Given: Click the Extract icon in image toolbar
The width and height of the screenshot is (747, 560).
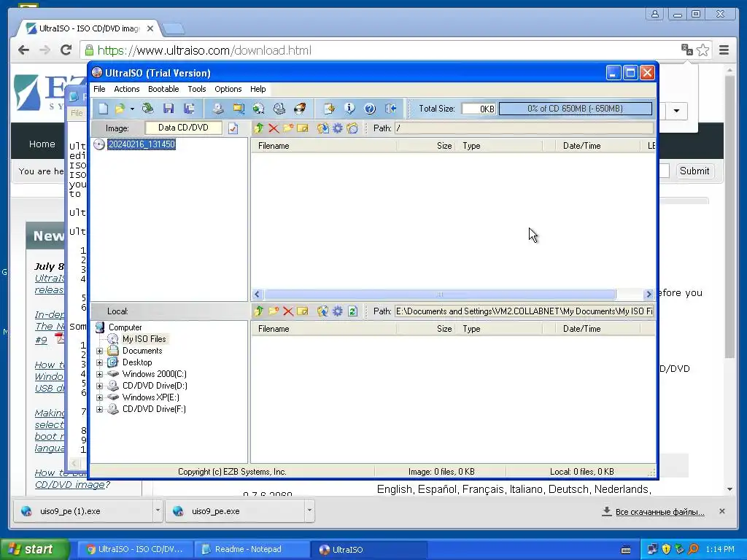Looking at the screenshot, I should tap(322, 128).
